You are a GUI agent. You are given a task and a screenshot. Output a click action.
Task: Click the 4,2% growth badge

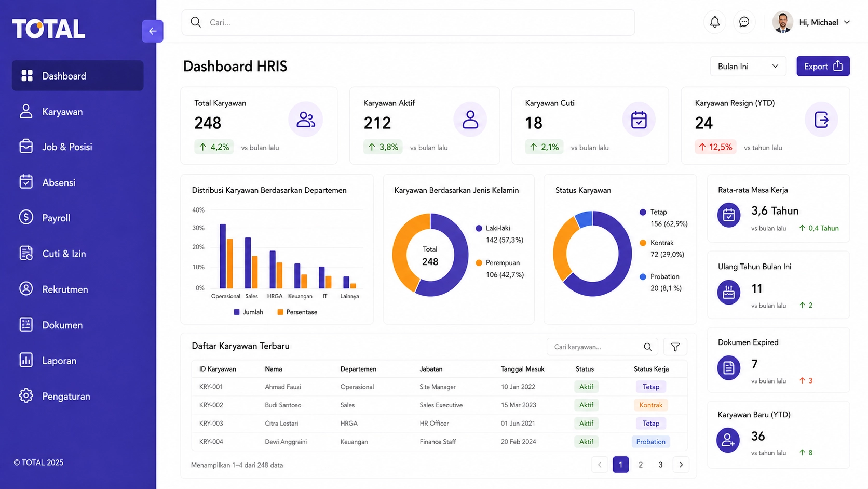tap(214, 147)
